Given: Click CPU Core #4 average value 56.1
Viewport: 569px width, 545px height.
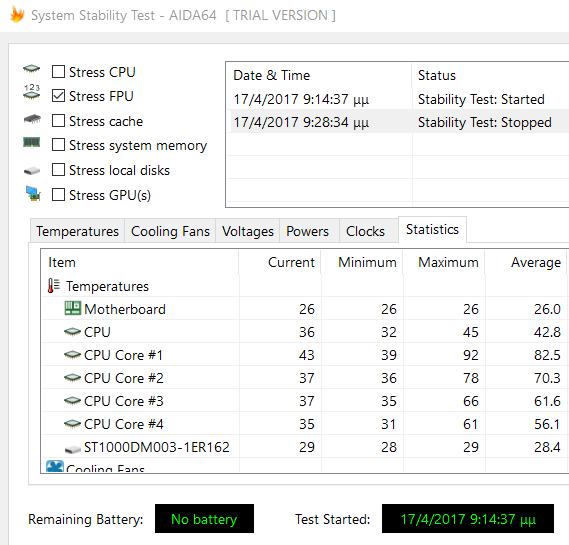Looking at the screenshot, I should [x=547, y=424].
